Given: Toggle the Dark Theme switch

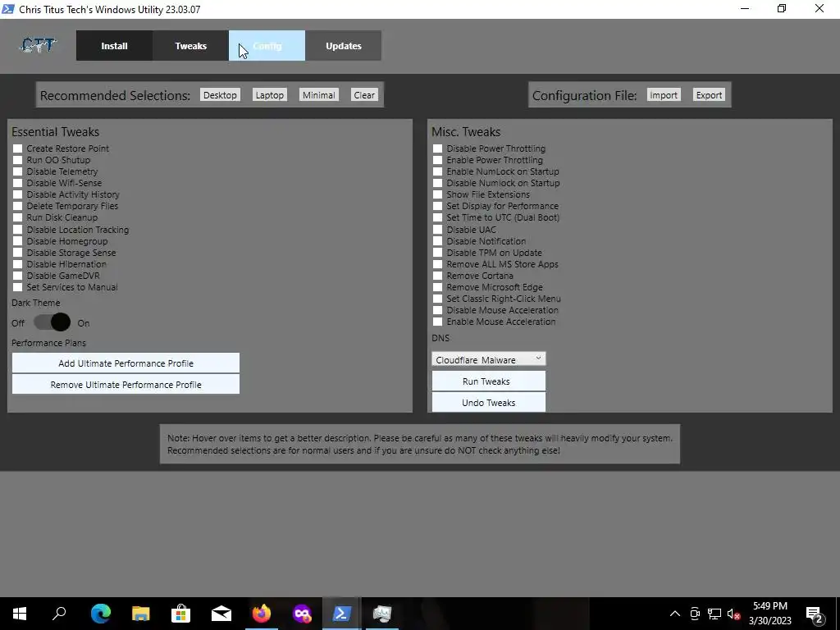Looking at the screenshot, I should coord(52,322).
